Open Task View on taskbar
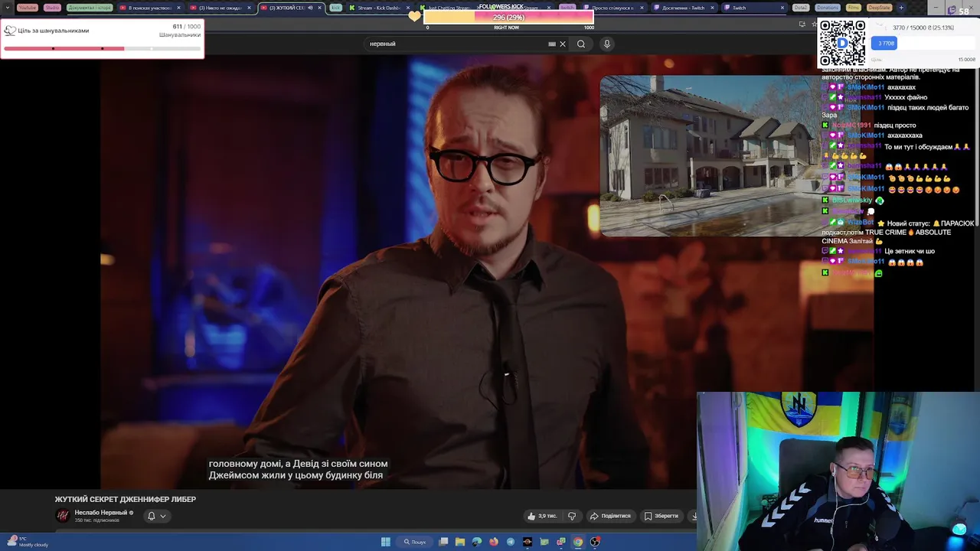 click(x=443, y=542)
